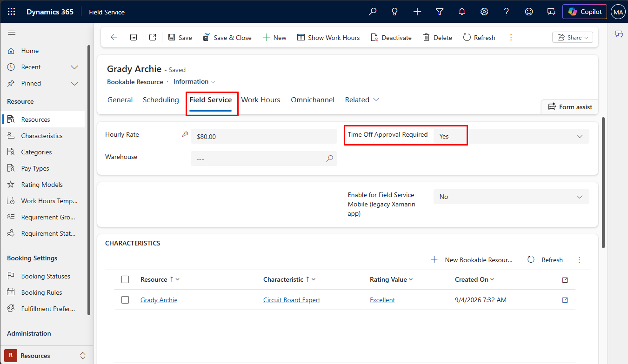
Task: Open Resources in navigation
Action: [x=43, y=119]
